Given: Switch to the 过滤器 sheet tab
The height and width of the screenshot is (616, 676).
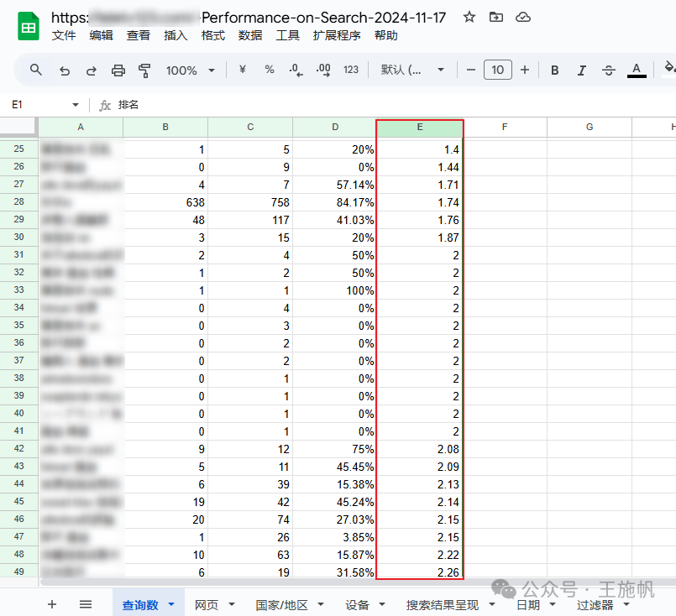Looking at the screenshot, I should point(595,605).
